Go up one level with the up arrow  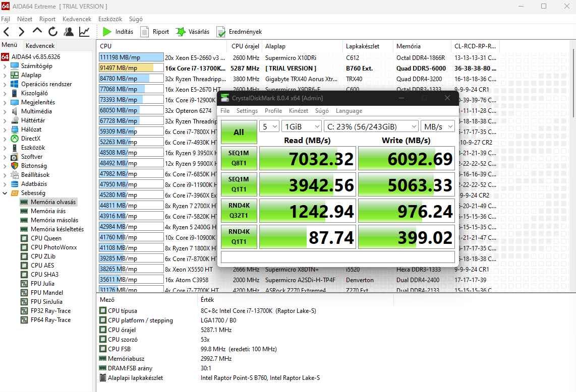coord(37,31)
